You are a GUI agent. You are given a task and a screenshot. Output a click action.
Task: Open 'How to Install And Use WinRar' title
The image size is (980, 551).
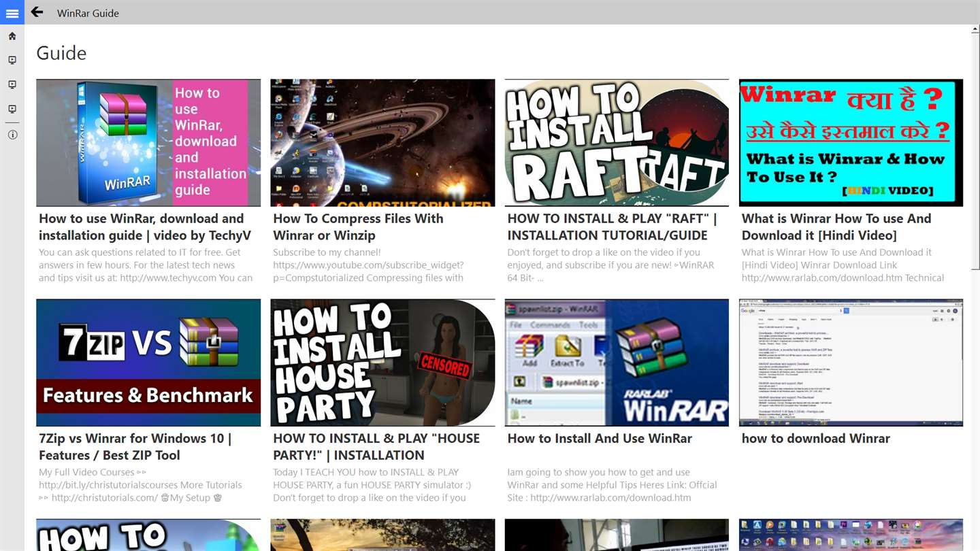click(x=600, y=439)
